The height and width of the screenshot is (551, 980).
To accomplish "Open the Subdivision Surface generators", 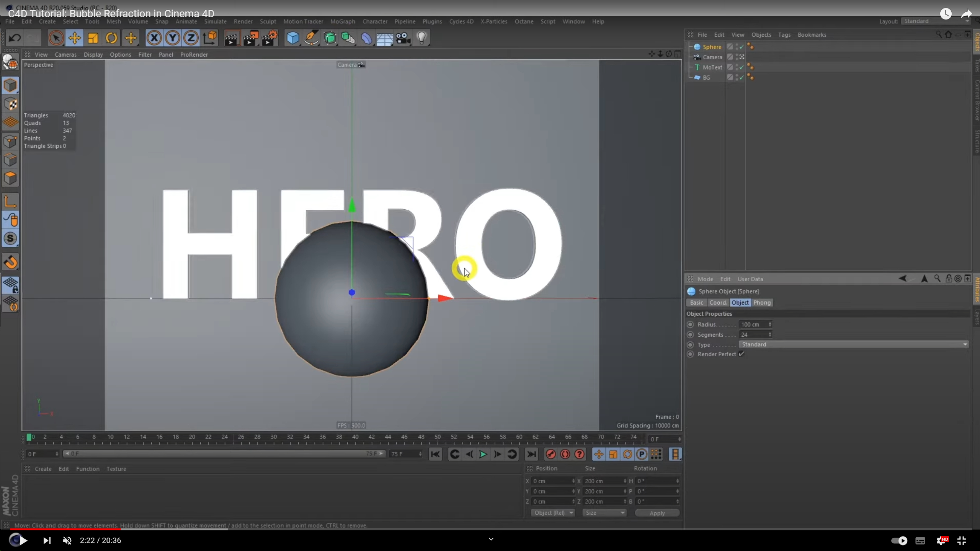I will pos(330,38).
